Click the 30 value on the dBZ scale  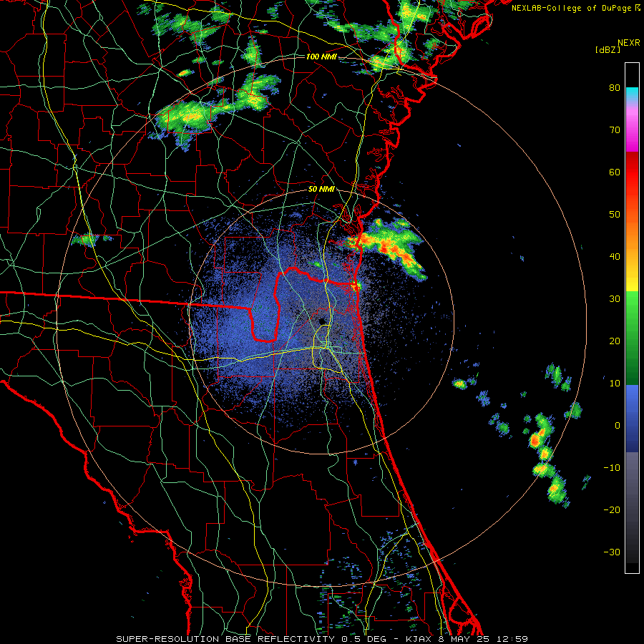pos(615,299)
